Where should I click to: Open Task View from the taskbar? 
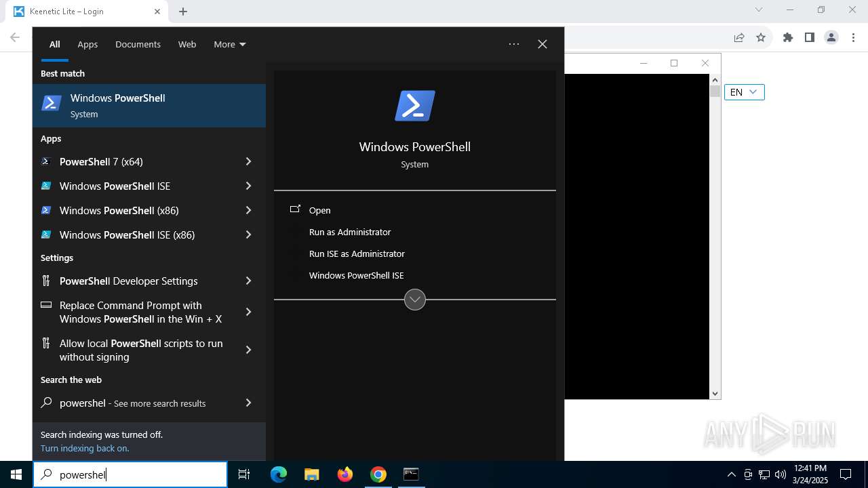[x=244, y=474]
